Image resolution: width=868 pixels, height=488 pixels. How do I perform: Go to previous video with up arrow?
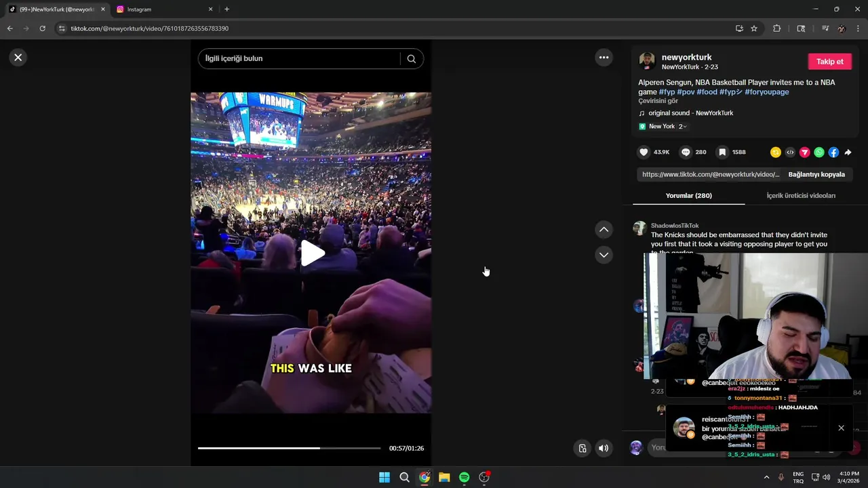pos(604,230)
